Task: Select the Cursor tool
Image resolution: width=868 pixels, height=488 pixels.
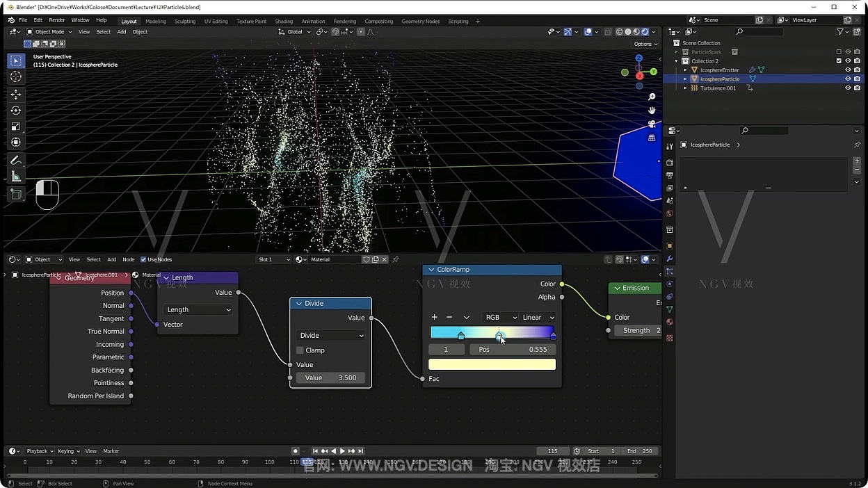Action: click(x=16, y=76)
